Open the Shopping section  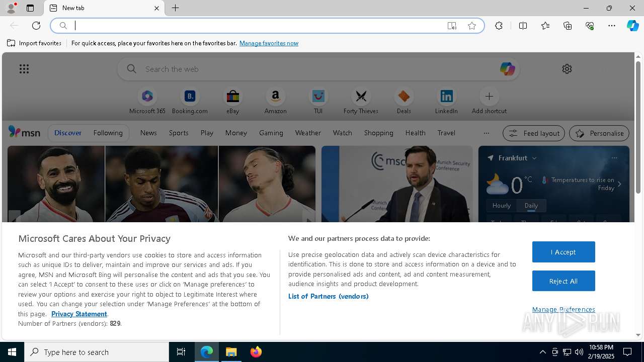[379, 133]
